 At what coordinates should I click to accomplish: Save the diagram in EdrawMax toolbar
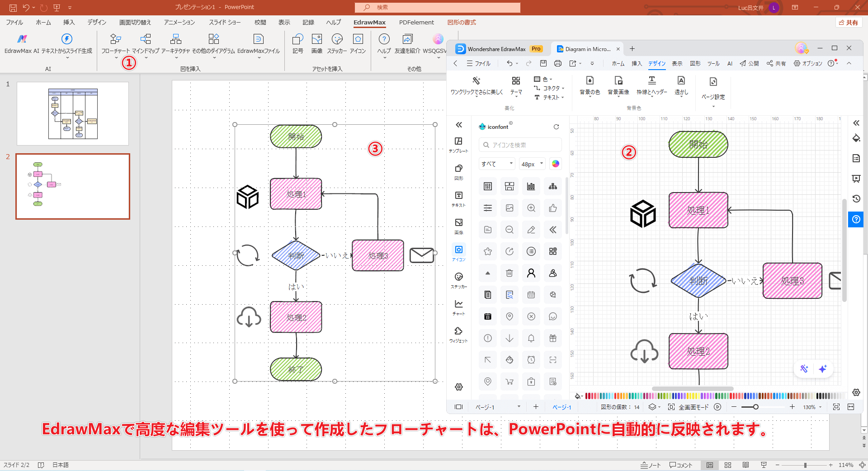coord(543,63)
